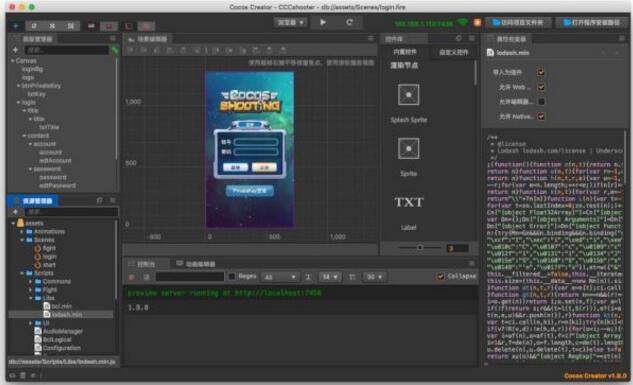Screen dimensions: 633x385
Task: Click the Play preview button
Action: pos(323,23)
